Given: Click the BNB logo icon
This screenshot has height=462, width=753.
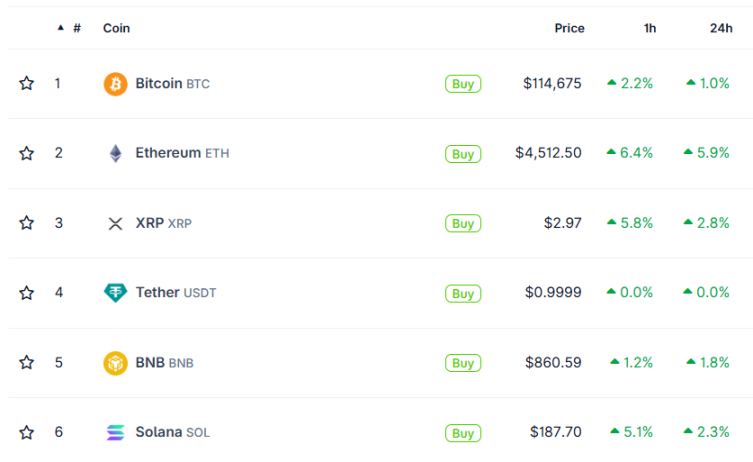Looking at the screenshot, I should pos(115,363).
